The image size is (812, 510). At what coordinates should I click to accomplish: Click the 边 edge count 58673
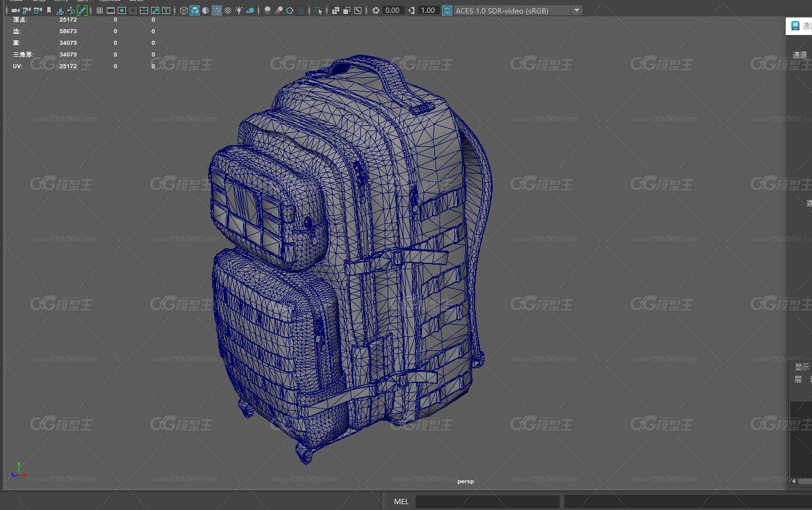pos(68,31)
